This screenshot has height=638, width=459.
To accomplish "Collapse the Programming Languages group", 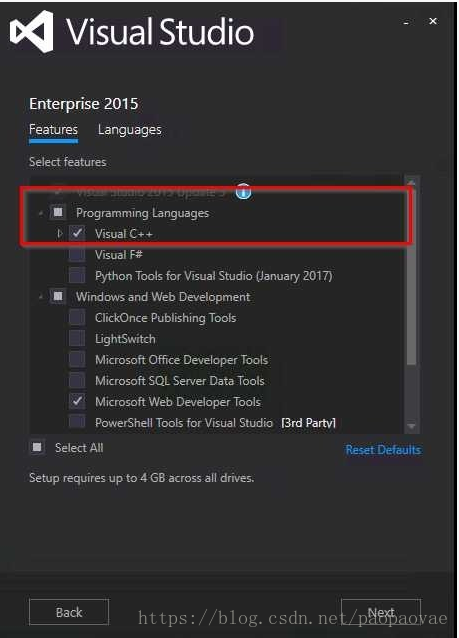I will 41,213.
